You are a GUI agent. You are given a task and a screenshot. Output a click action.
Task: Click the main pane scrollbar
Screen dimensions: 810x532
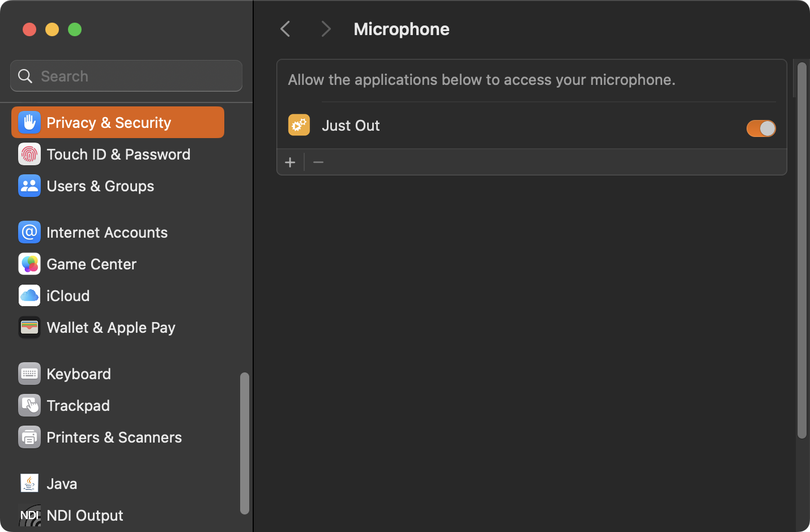[x=802, y=250]
